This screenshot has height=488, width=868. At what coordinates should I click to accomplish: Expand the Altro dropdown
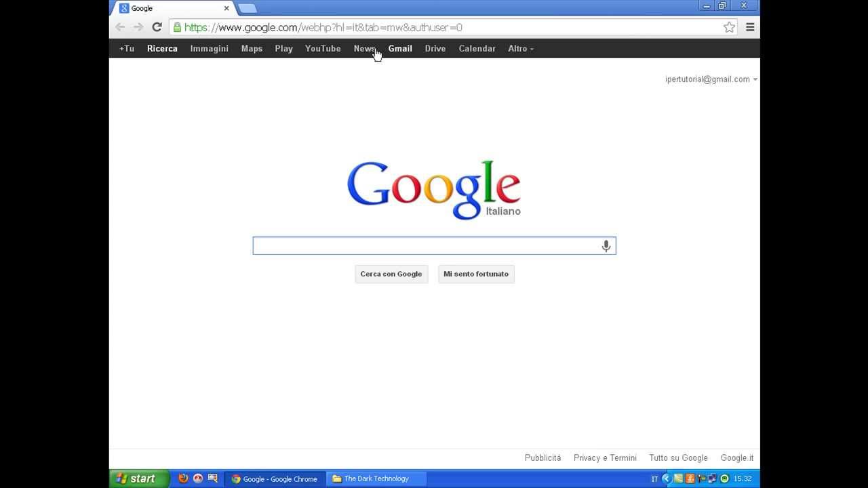point(521,49)
